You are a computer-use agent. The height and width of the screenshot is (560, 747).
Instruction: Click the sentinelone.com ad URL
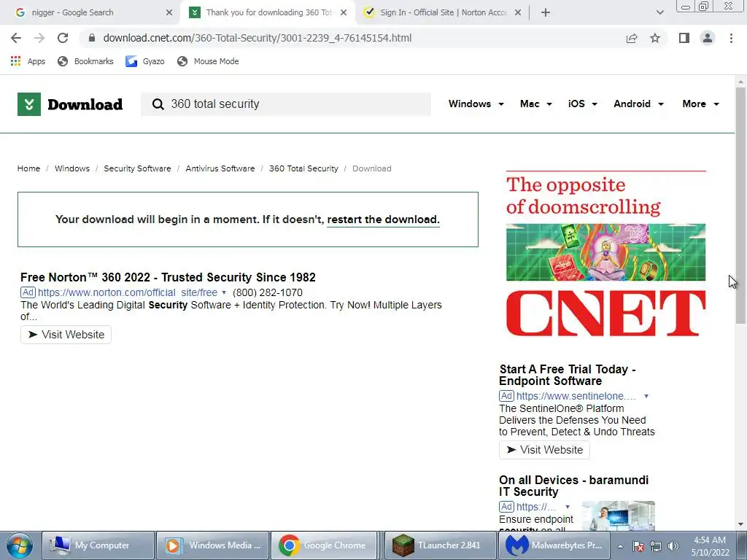[576, 396]
